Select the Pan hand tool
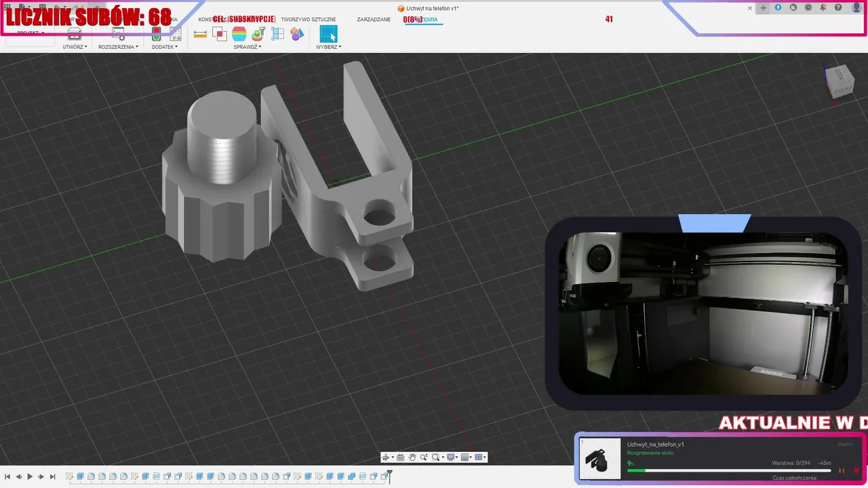The height and width of the screenshot is (488, 868). point(412,457)
